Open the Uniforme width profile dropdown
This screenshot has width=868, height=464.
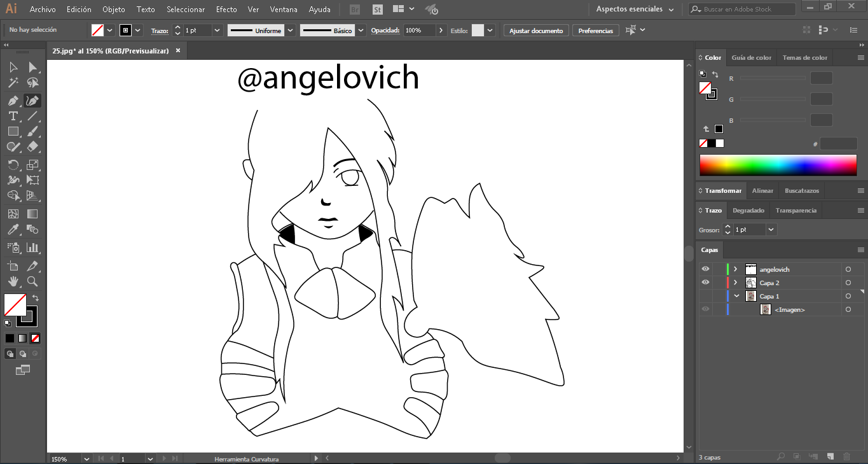[291, 31]
